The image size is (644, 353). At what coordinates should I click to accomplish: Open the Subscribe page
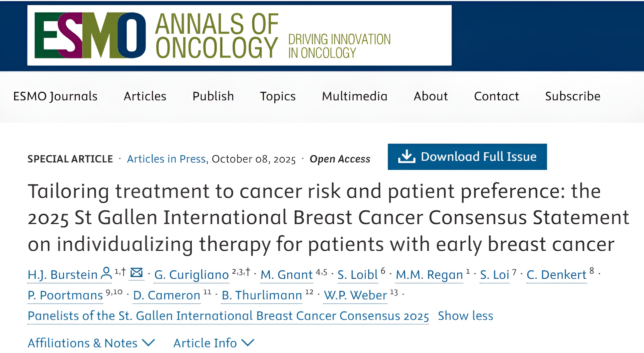(x=572, y=96)
